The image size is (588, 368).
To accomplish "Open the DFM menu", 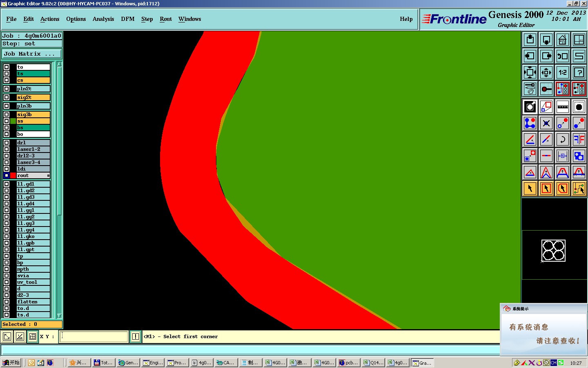I will (x=128, y=19).
